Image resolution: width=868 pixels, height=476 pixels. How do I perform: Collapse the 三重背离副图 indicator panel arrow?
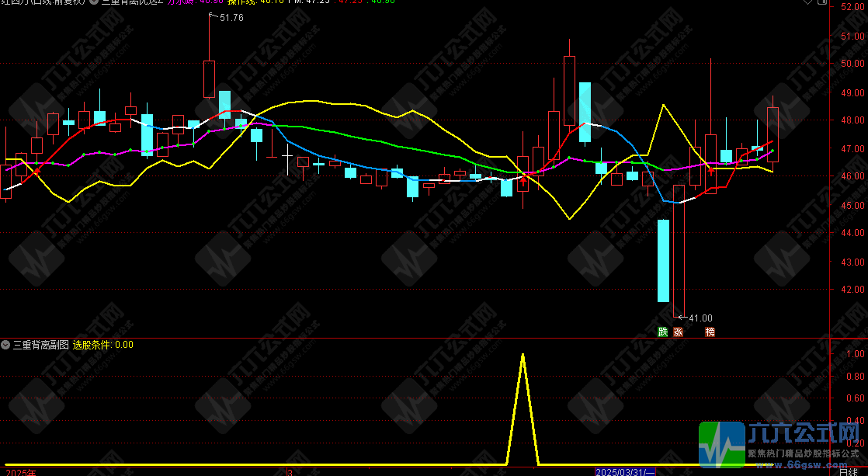[x=5, y=345]
